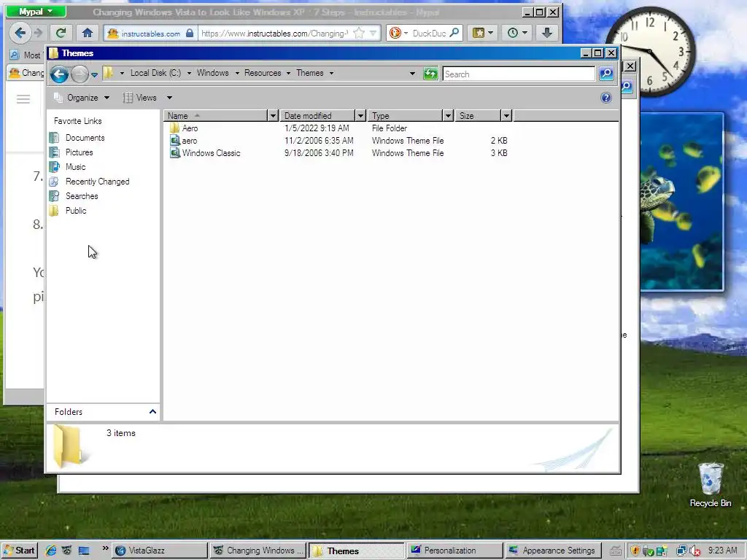Open Mypal bookmarks toolbar button
The height and width of the screenshot is (560, 747).
483,33
